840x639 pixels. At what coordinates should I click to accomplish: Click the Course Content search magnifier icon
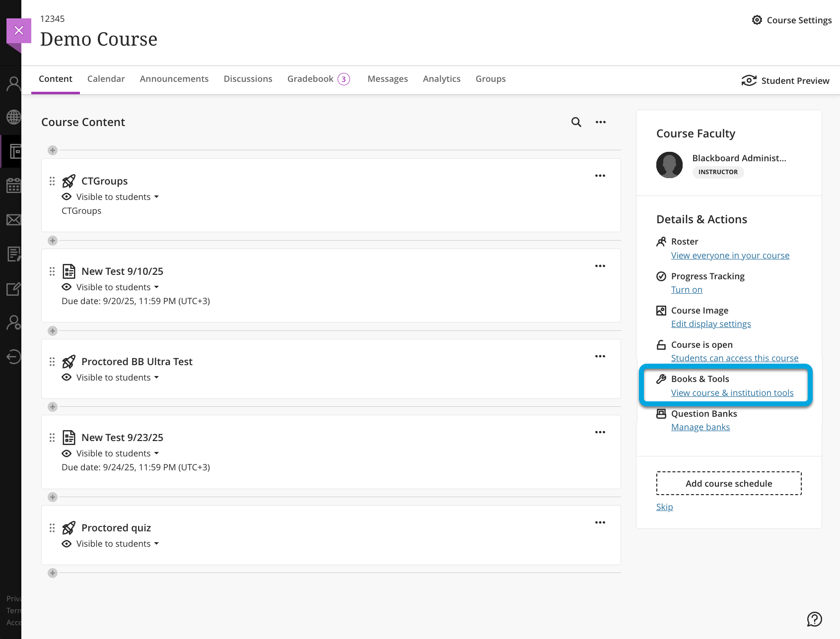click(x=576, y=122)
